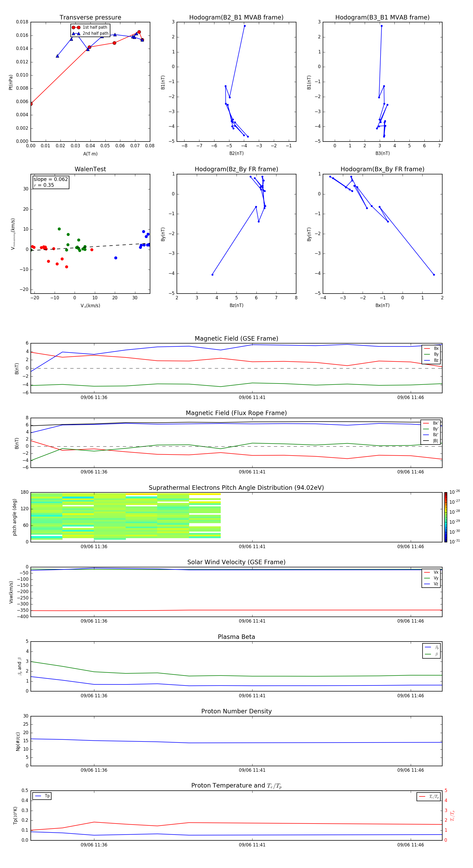The width and height of the screenshot is (473, 868).
Task: Click 'B2(nT)' x-axis label
Action: [x=236, y=153]
